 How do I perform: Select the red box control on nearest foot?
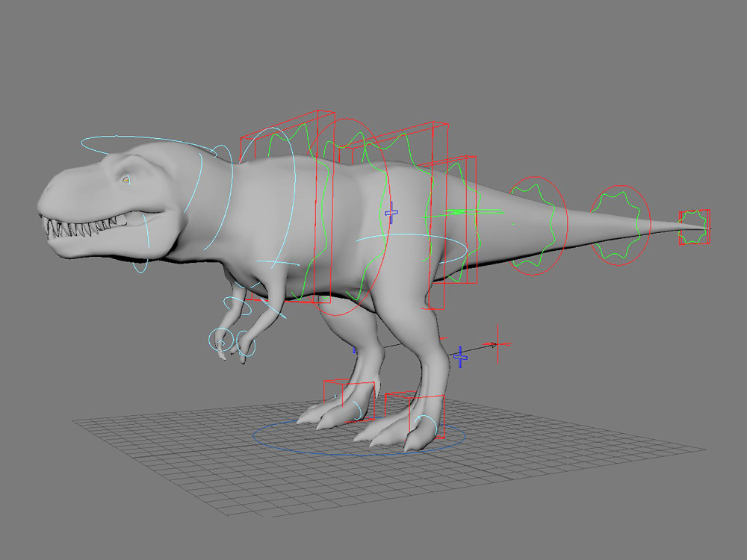[x=415, y=416]
